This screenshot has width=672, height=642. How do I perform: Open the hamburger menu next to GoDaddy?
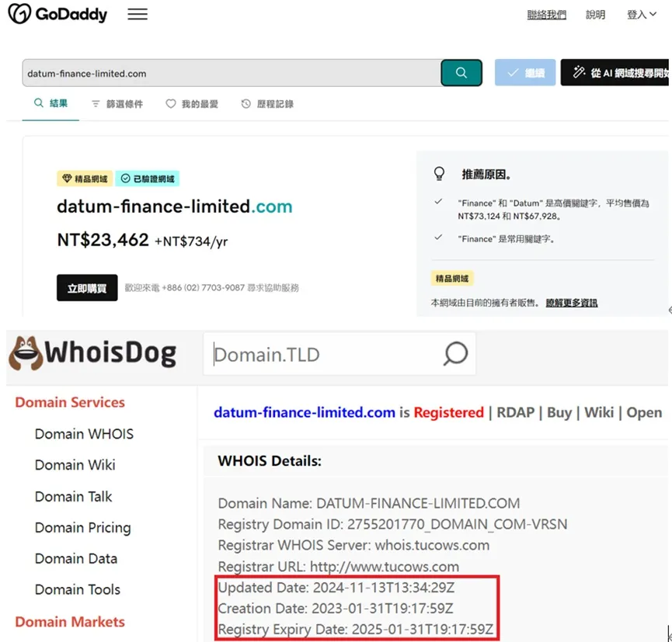138,14
